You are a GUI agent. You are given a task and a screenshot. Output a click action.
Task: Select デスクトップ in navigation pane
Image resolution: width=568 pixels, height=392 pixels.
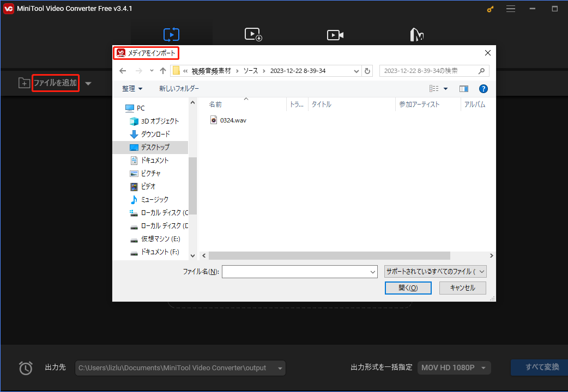tap(150, 148)
